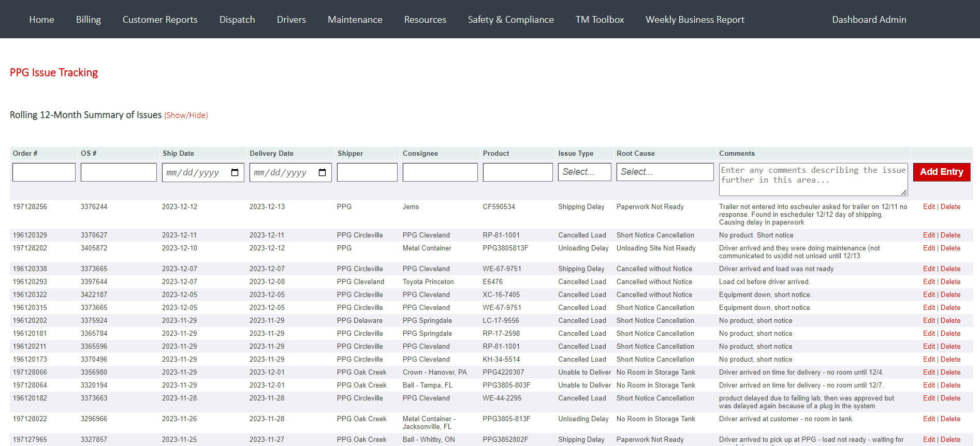Edit order 196120211 entry
This screenshot has height=446, width=980.
click(x=929, y=346)
